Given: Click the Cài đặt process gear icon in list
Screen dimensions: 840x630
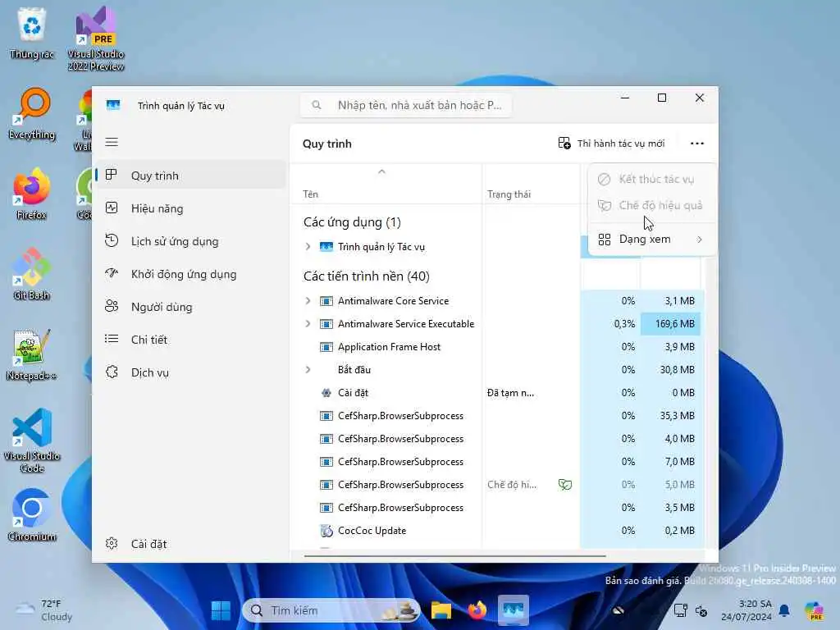Looking at the screenshot, I should click(x=326, y=393).
